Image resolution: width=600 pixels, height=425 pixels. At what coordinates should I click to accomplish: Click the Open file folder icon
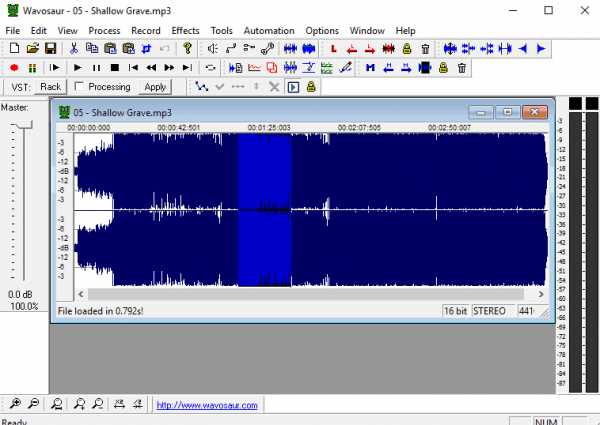32,48
